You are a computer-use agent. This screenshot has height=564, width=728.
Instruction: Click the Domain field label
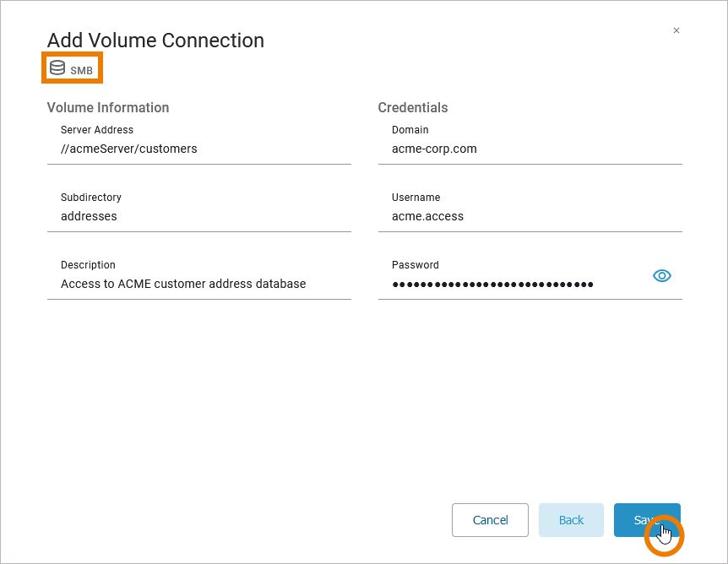coord(410,130)
